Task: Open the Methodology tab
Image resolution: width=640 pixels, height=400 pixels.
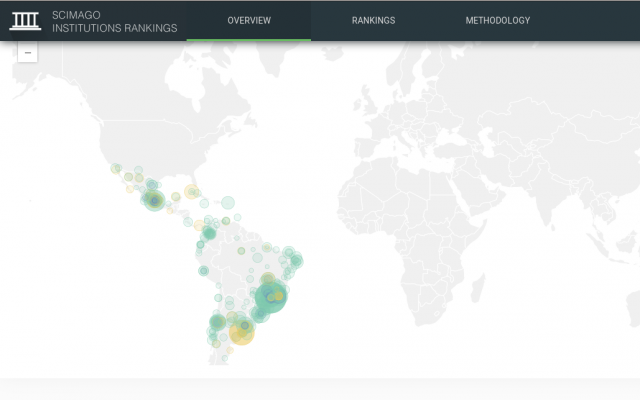Action: [498, 20]
